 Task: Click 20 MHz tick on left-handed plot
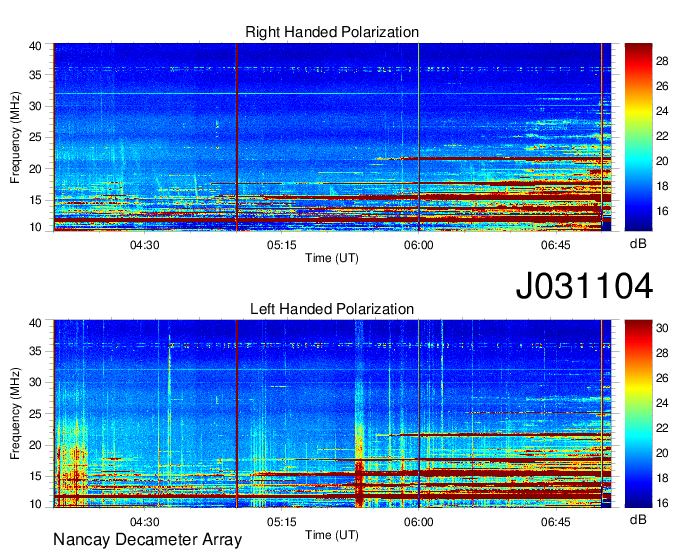(x=36, y=445)
